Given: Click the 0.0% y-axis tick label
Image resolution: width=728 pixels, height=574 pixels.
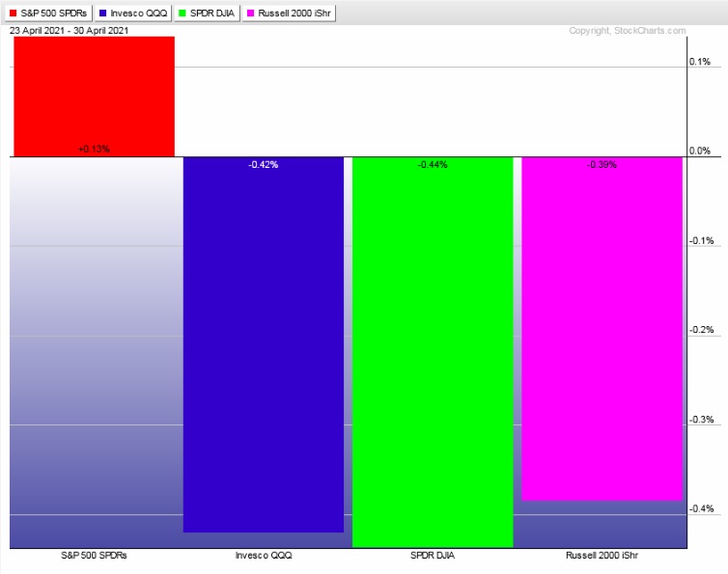Looking at the screenshot, I should (700, 150).
